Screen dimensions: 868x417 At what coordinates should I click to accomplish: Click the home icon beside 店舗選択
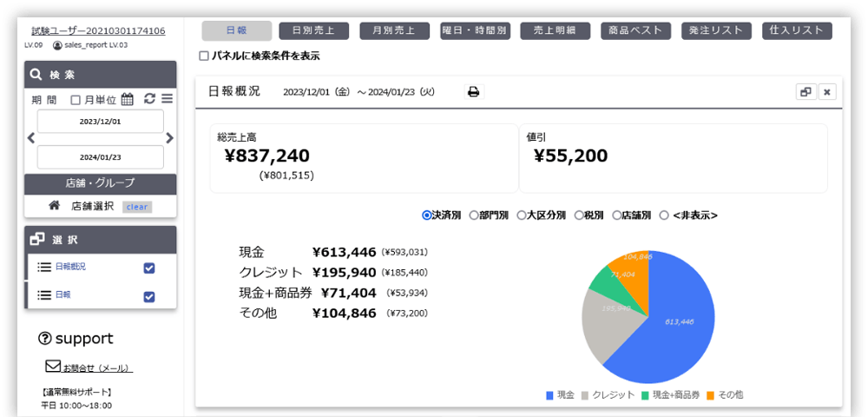point(54,206)
